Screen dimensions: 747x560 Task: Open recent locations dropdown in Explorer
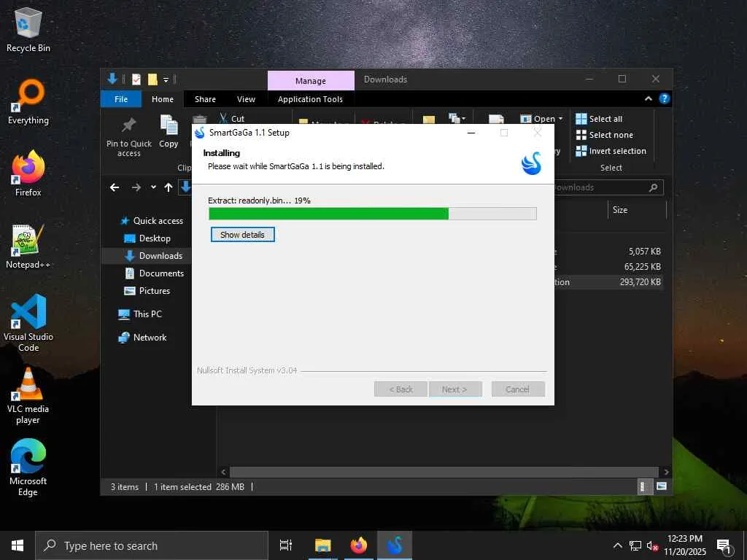[x=153, y=187]
